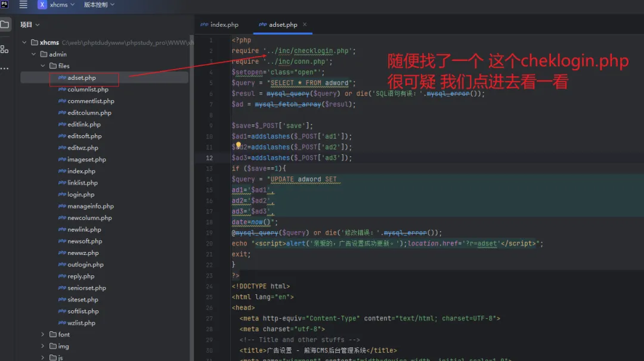The height and width of the screenshot is (361, 644).
Task: Click the ../inc/conn.php require path
Action: click(296, 61)
